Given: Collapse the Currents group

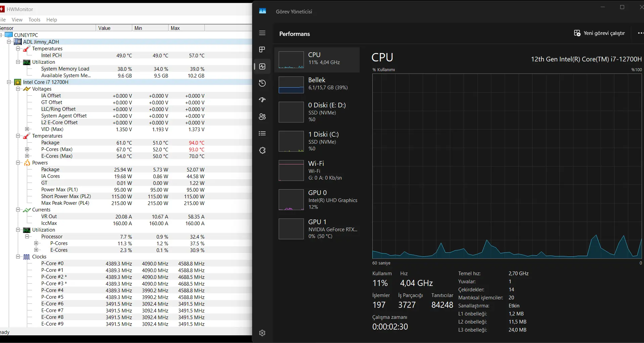Looking at the screenshot, I should coord(18,209).
